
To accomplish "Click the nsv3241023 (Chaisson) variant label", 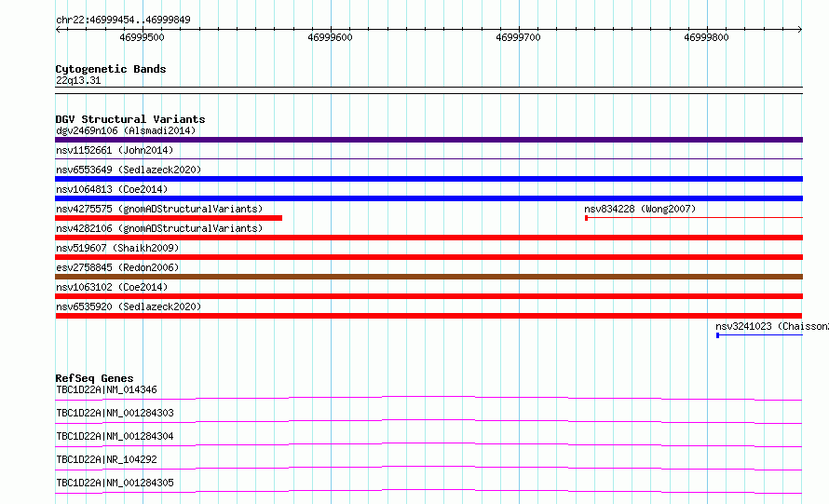I will [x=772, y=326].
